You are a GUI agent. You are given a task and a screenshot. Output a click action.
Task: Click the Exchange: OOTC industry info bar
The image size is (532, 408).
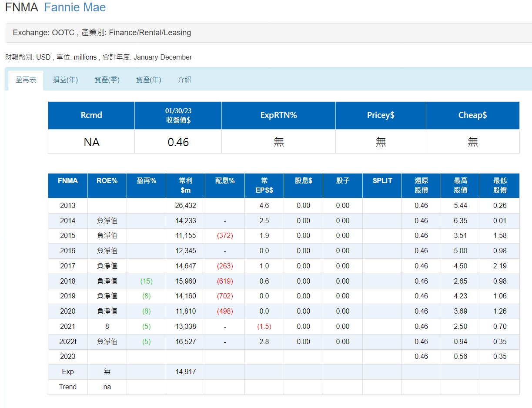pos(268,33)
